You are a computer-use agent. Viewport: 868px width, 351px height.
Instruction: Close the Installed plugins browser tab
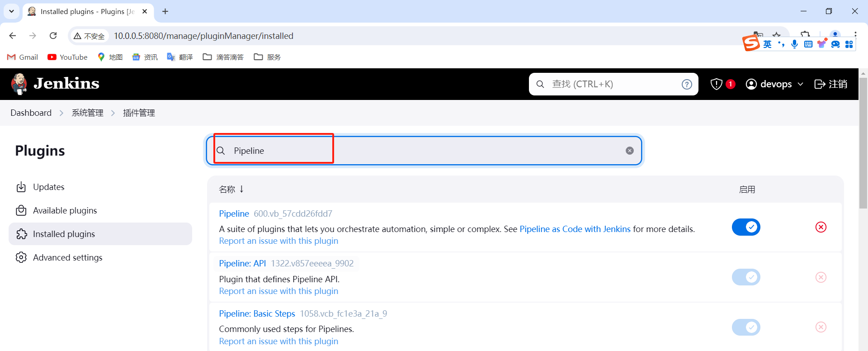point(145,11)
